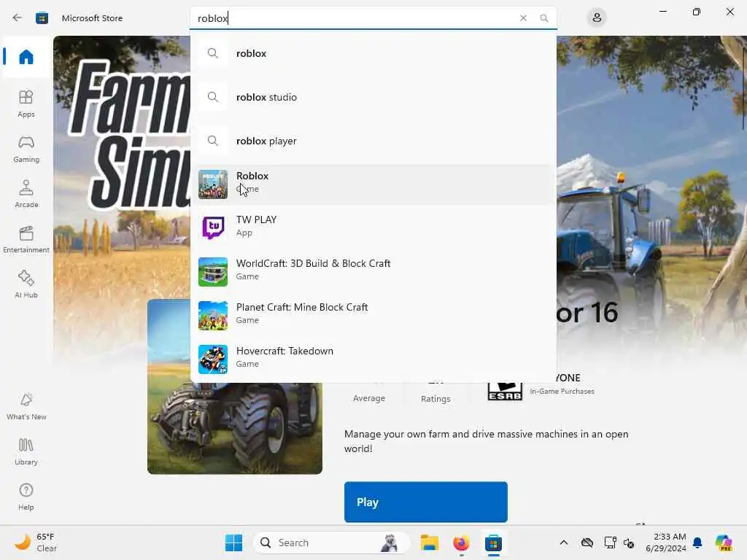Select the 'roblox player' suggestion

tap(373, 141)
